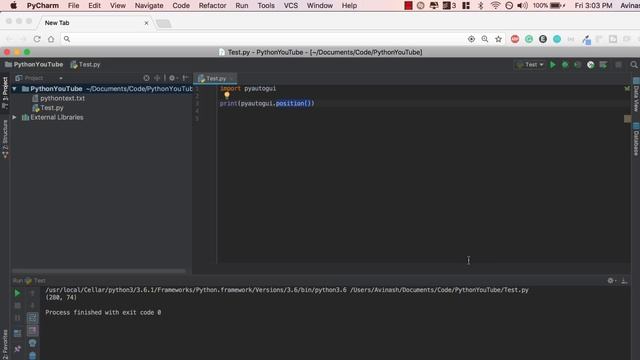This screenshot has height=360, width=640.
Task: Pause the output in the Run panel
Action: (x=17, y=318)
